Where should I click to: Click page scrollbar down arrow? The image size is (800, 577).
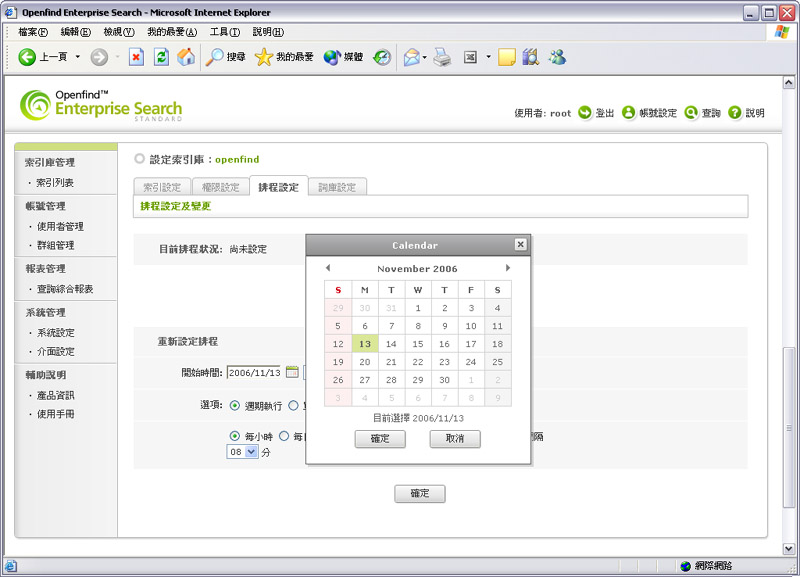point(789,548)
